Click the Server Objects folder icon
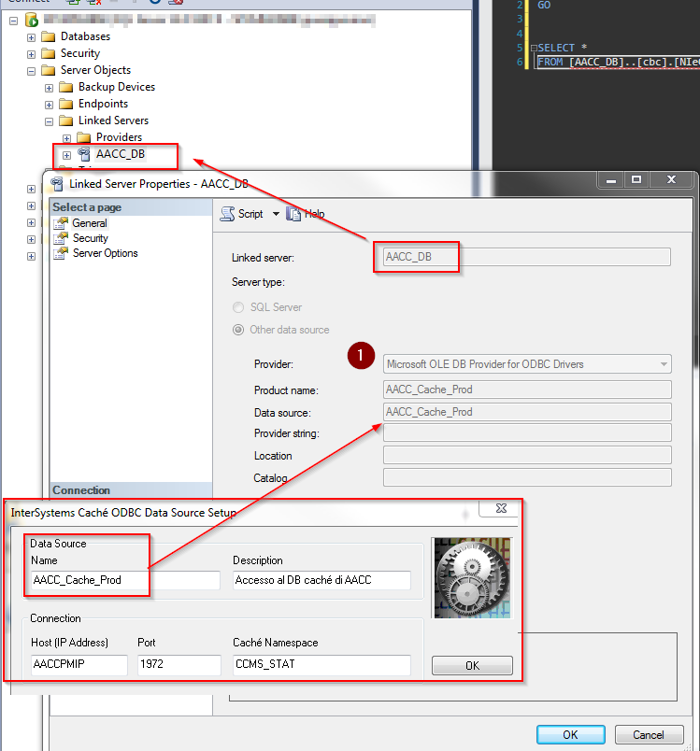This screenshot has width=700, height=751. click(x=49, y=70)
